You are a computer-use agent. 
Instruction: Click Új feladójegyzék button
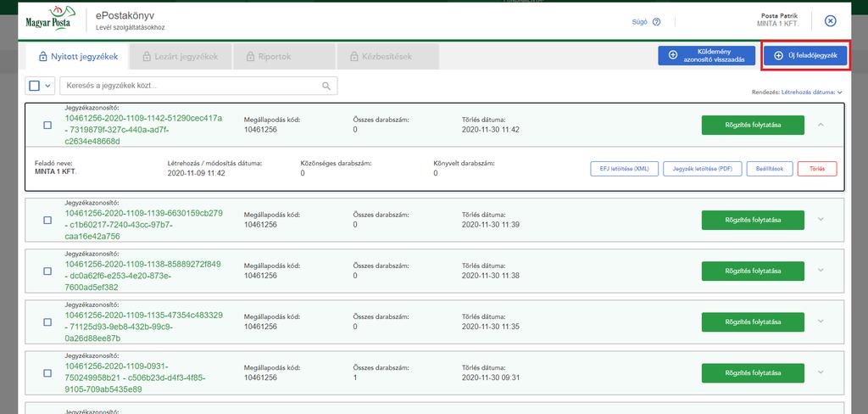click(x=805, y=55)
